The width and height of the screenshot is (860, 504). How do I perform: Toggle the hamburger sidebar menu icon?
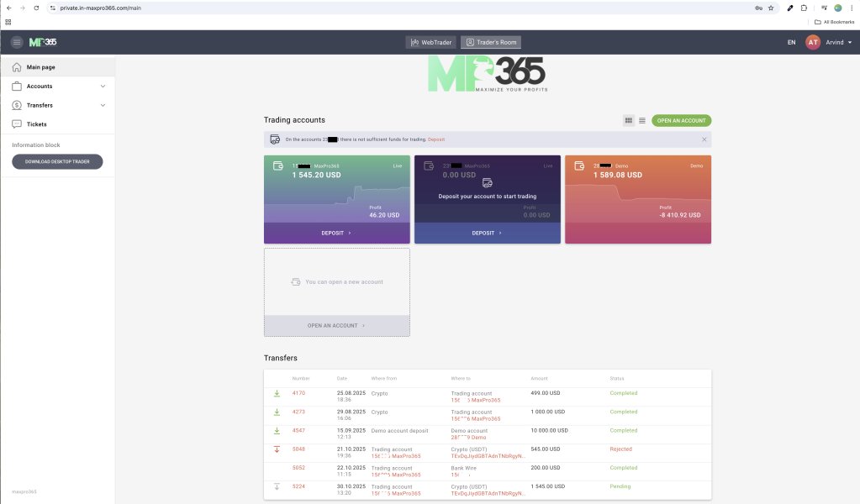tap(17, 42)
